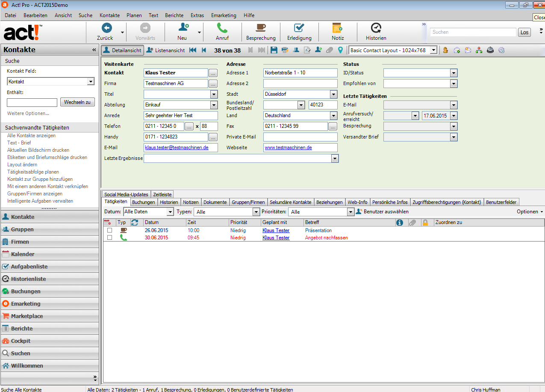Save the contact with the floppy disk icon
The height and width of the screenshot is (392, 545).
coord(274,50)
